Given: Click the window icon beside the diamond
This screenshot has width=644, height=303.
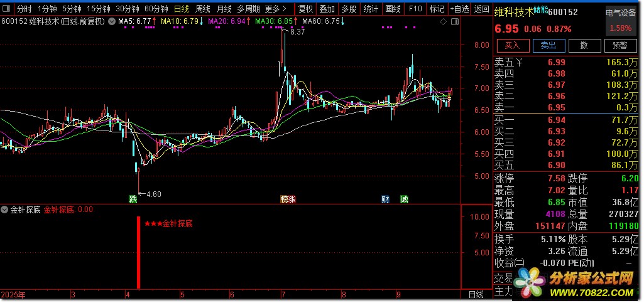Looking at the screenshot, I should (454, 21).
